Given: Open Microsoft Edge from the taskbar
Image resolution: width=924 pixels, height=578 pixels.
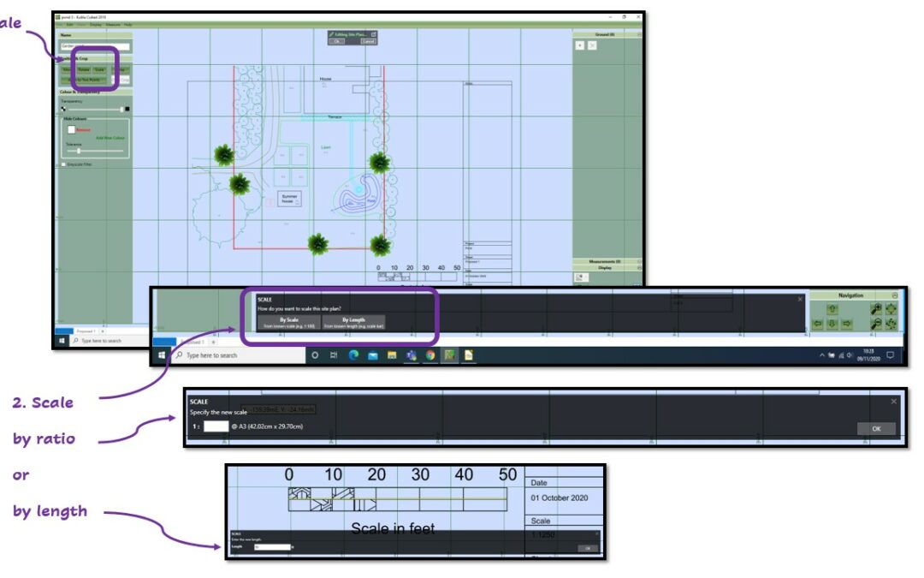Looking at the screenshot, I should click(x=353, y=355).
